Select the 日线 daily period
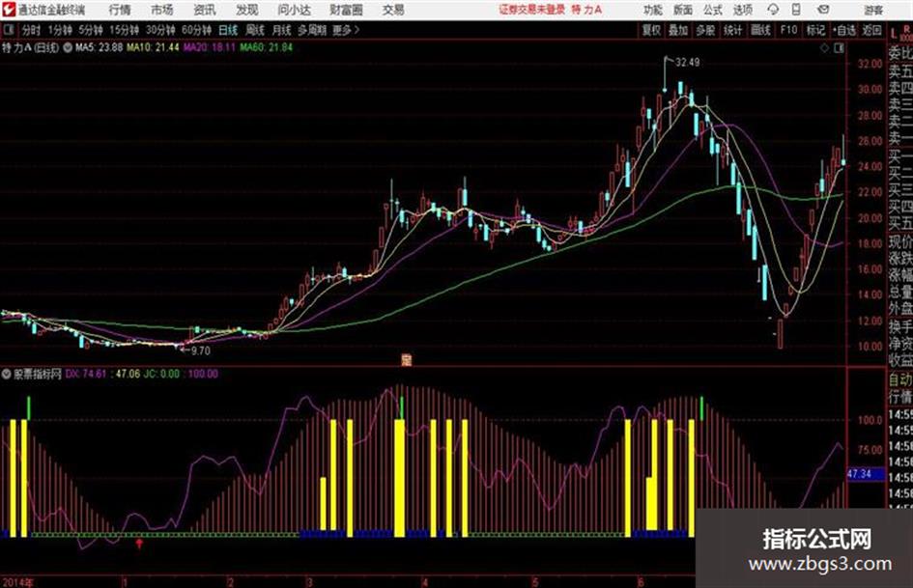Image resolution: width=913 pixels, height=588 pixels. (x=228, y=30)
